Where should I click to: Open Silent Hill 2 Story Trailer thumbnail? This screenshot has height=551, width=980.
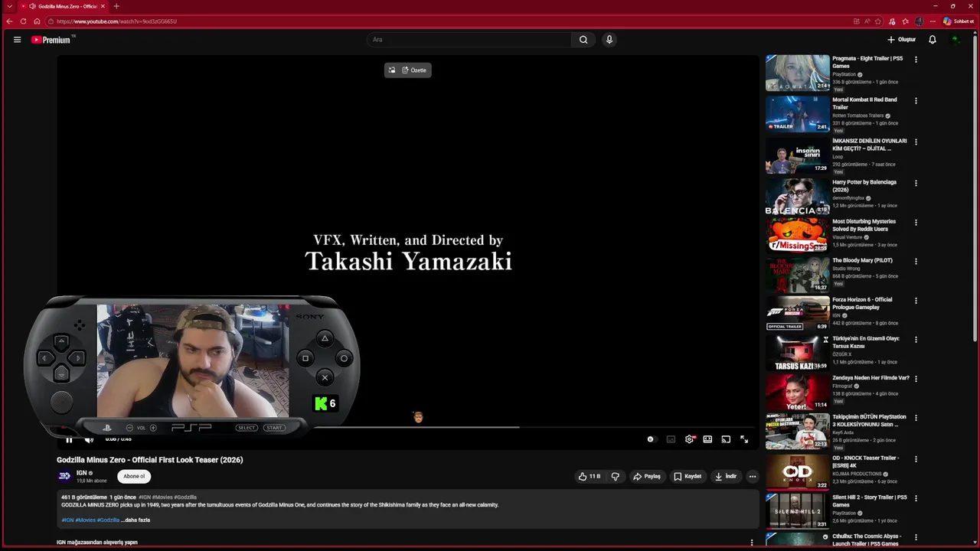[797, 510]
